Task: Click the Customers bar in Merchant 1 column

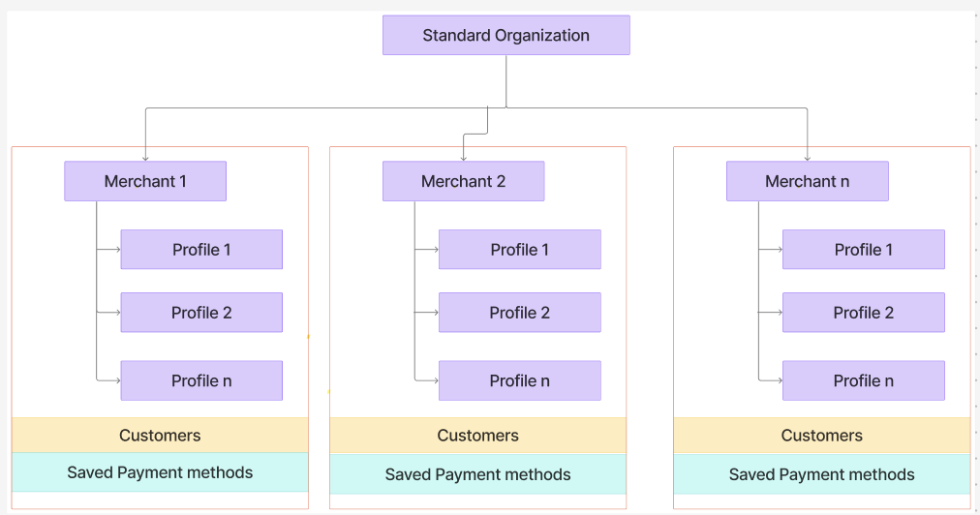Action: (160, 436)
